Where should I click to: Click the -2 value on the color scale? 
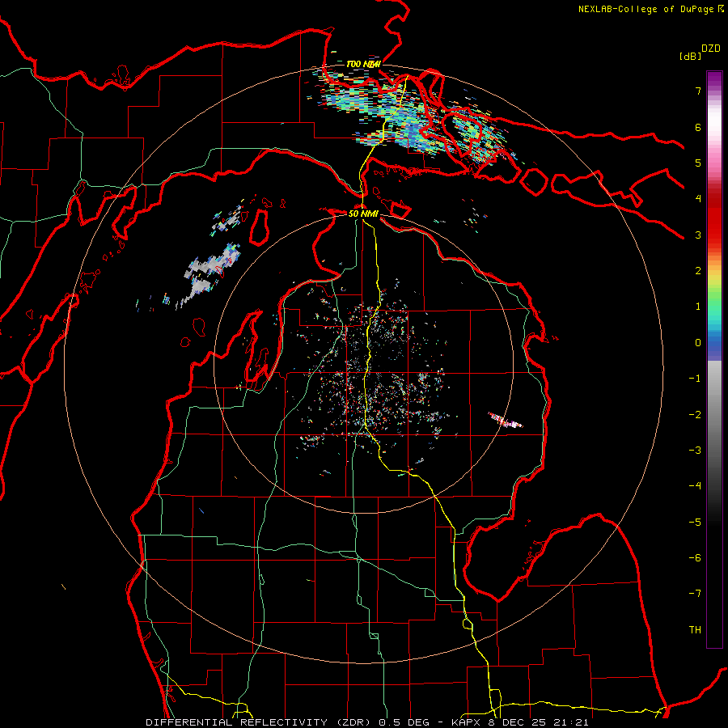695,415
